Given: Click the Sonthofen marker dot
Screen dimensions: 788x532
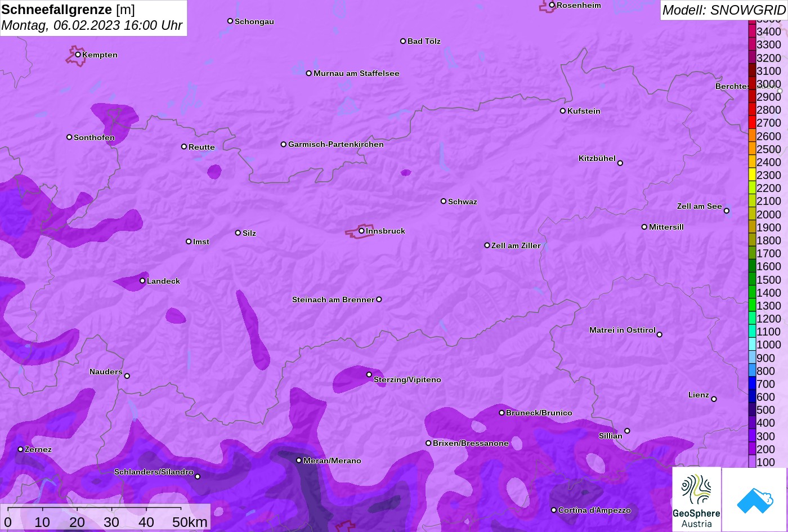Looking at the screenshot, I should pyautogui.click(x=69, y=137).
